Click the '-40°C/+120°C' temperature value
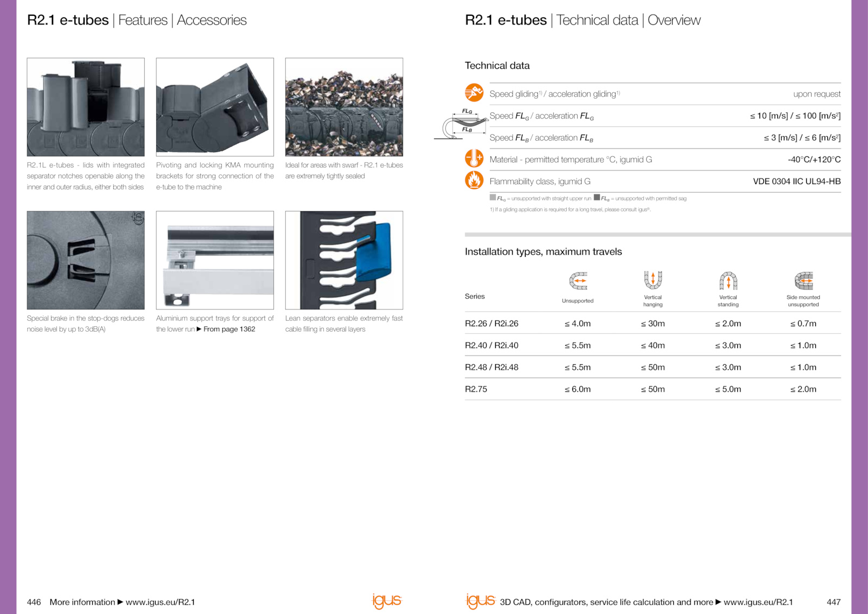Viewport: 868px width, 614px height. [x=814, y=160]
